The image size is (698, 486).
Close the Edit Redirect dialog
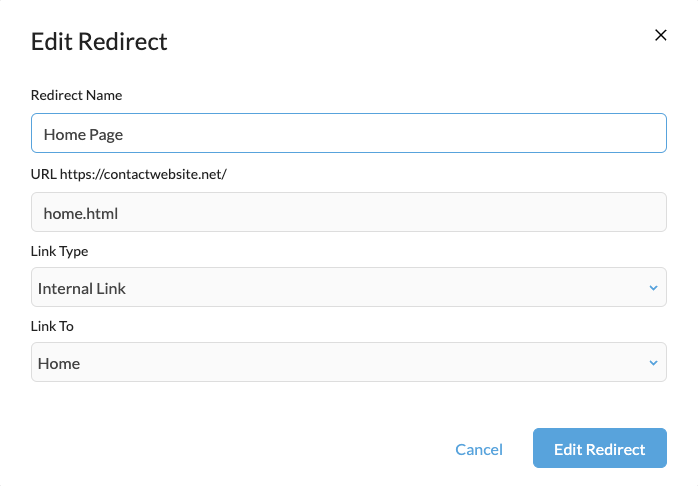click(660, 35)
